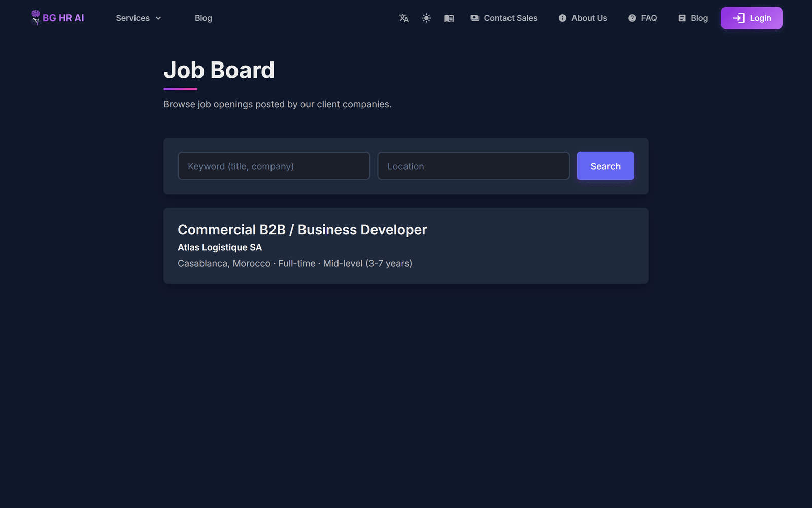Open the book/documentation icon
812x508 pixels.
tap(449, 18)
